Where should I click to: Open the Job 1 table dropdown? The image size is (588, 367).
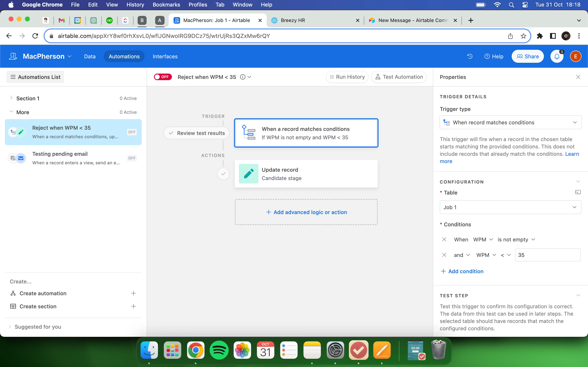pyautogui.click(x=510, y=207)
